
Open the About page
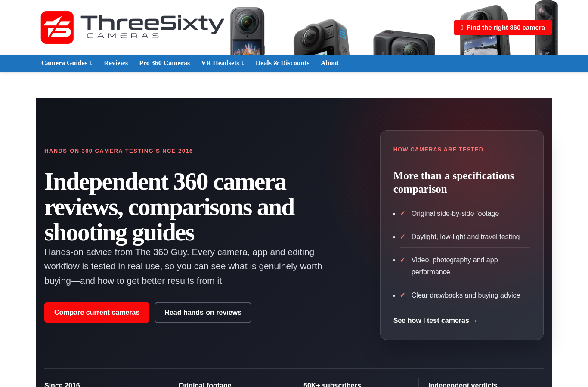click(x=330, y=63)
